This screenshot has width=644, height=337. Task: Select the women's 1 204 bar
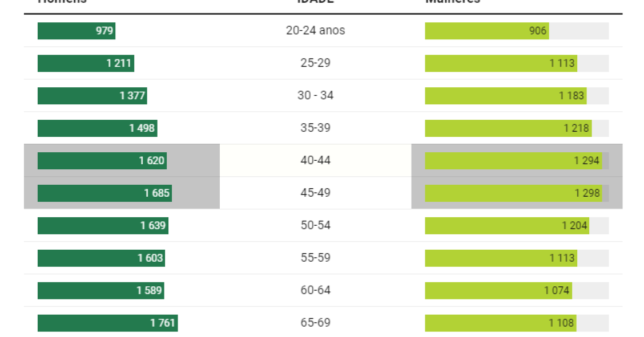[507, 225]
